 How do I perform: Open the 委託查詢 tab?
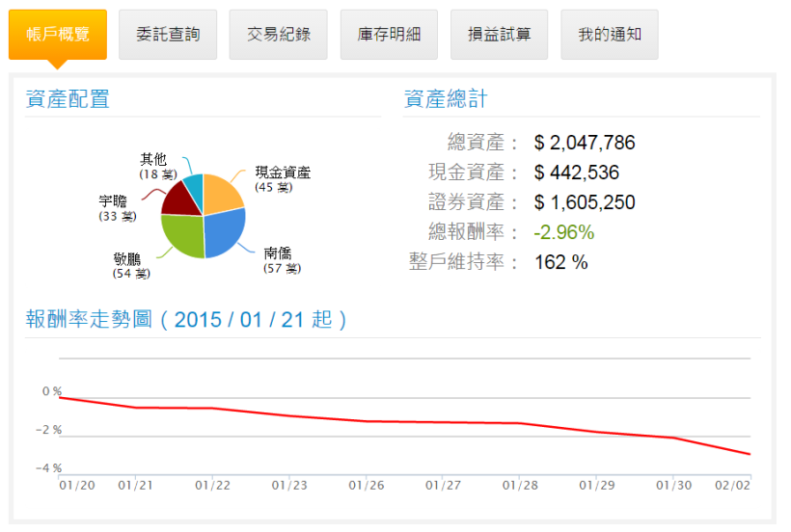pos(168,35)
